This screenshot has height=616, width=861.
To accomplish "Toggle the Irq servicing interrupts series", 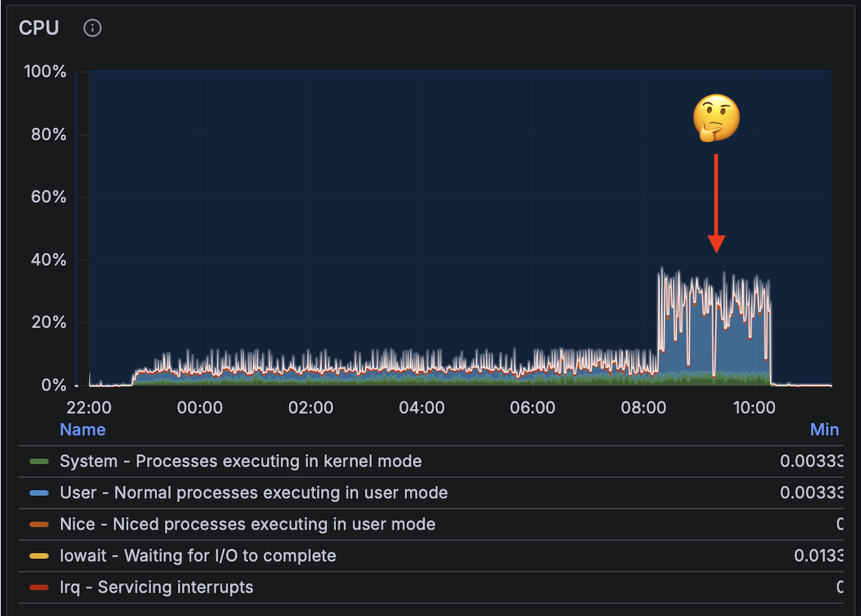I will point(156,587).
